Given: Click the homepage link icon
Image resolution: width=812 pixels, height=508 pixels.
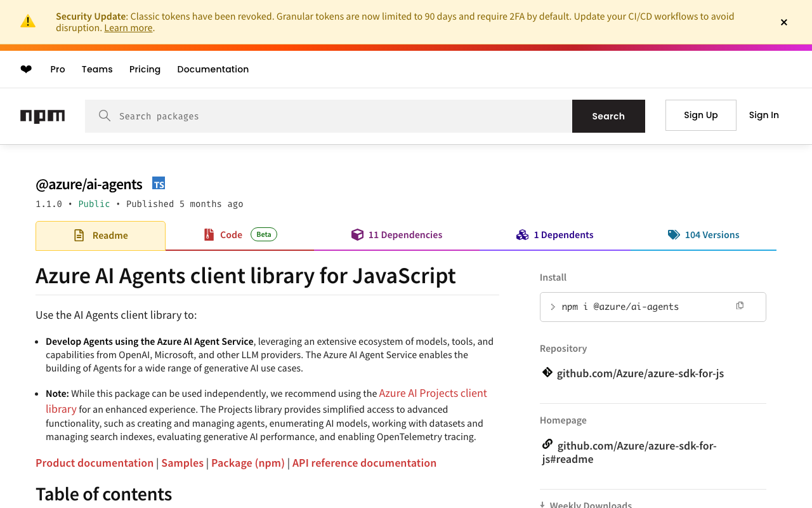Looking at the screenshot, I should click(547, 444).
